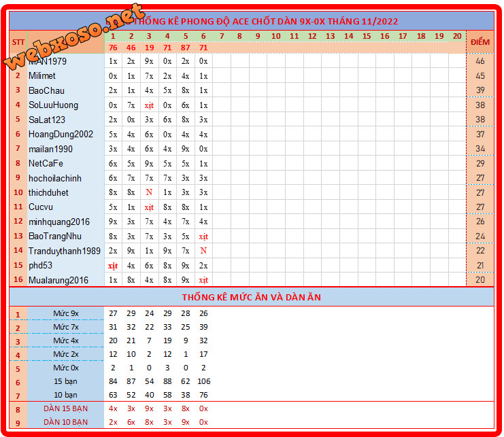
Task: Select player name NetCaFe
Action: coord(46,163)
